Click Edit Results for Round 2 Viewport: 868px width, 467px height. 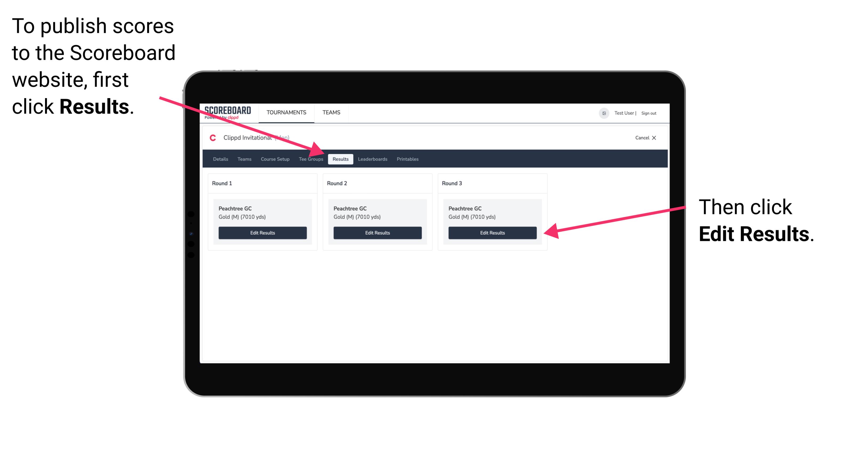pyautogui.click(x=377, y=233)
